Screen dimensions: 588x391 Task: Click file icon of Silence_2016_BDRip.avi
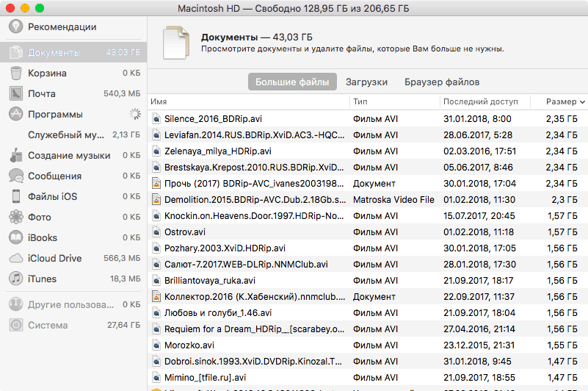coord(156,118)
